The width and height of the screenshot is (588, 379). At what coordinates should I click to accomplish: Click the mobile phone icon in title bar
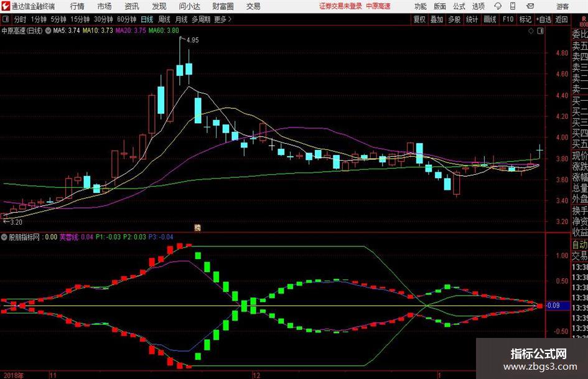pyautogui.click(x=513, y=6)
